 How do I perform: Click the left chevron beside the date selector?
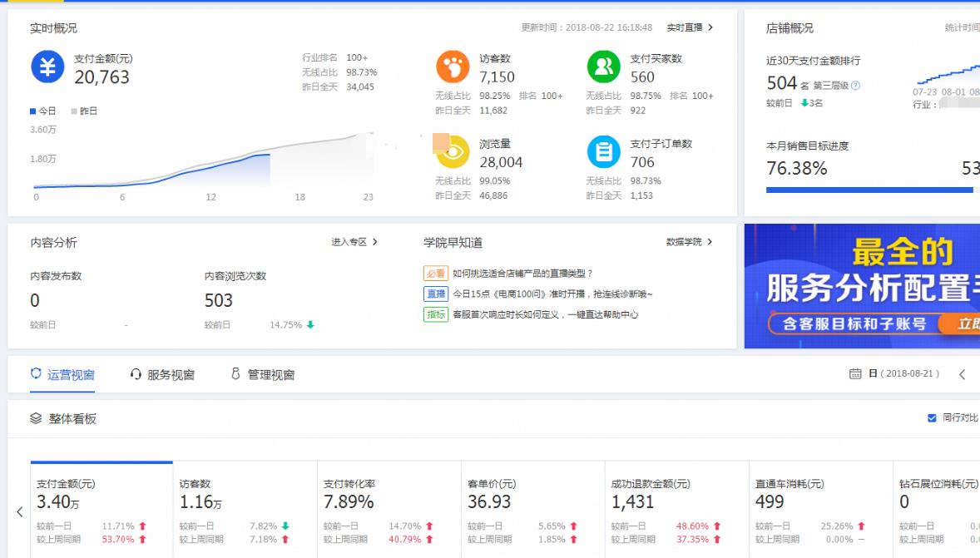click(x=963, y=374)
